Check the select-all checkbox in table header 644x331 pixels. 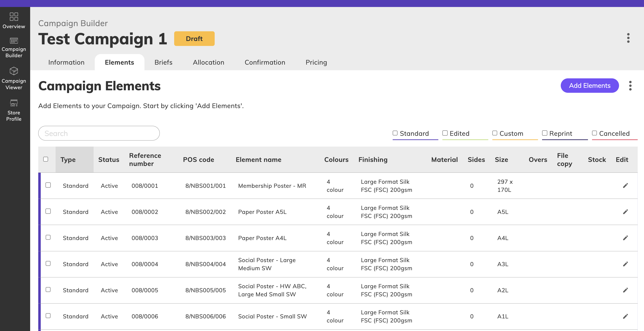[x=45, y=159]
